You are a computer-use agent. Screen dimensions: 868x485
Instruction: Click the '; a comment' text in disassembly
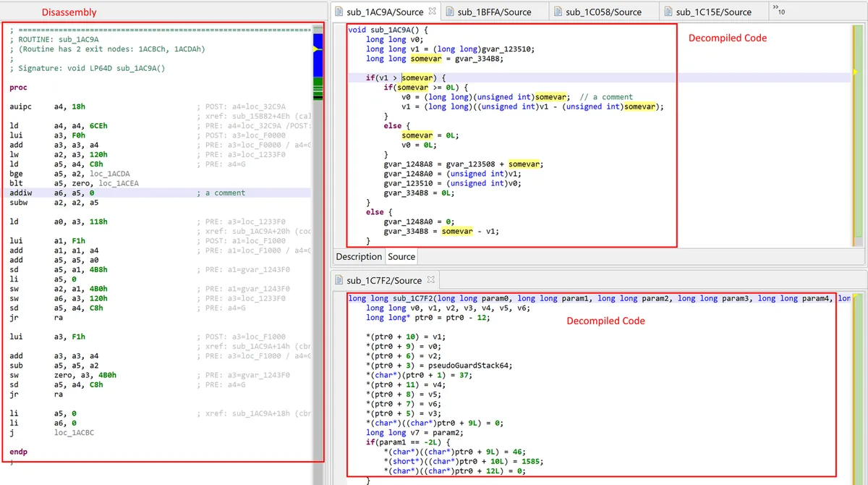click(221, 193)
